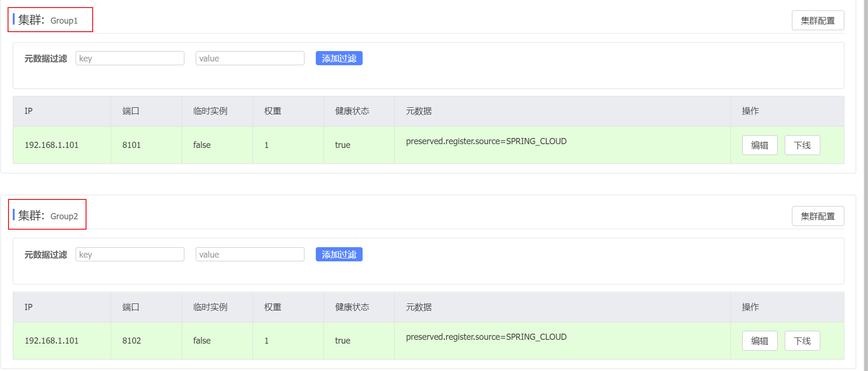Click metadata text in the 8101 row
The width and height of the screenshot is (868, 371).
(x=486, y=141)
